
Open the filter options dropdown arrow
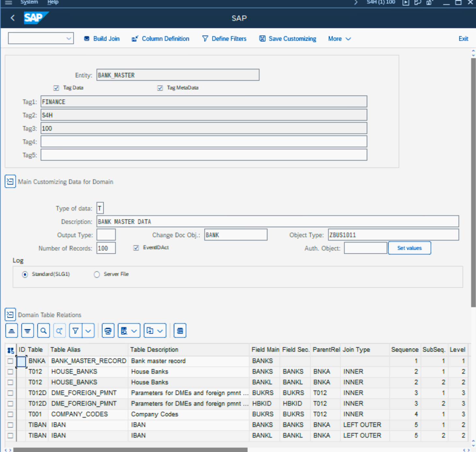coord(88,331)
